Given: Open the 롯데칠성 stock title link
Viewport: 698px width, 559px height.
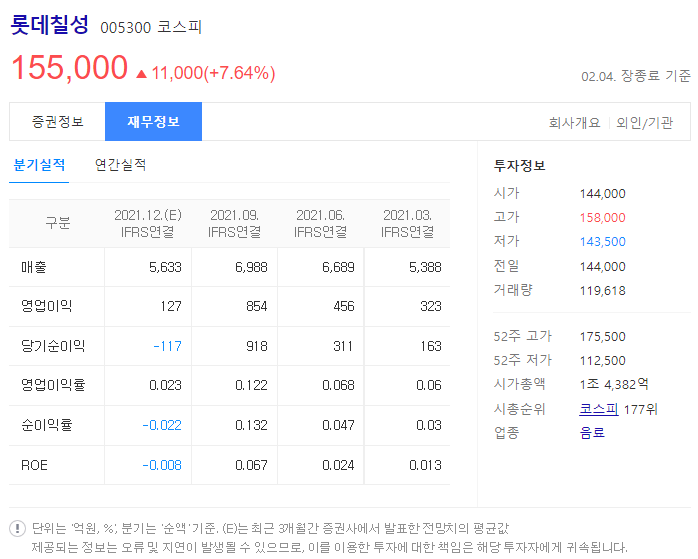Looking at the screenshot, I should [49, 24].
